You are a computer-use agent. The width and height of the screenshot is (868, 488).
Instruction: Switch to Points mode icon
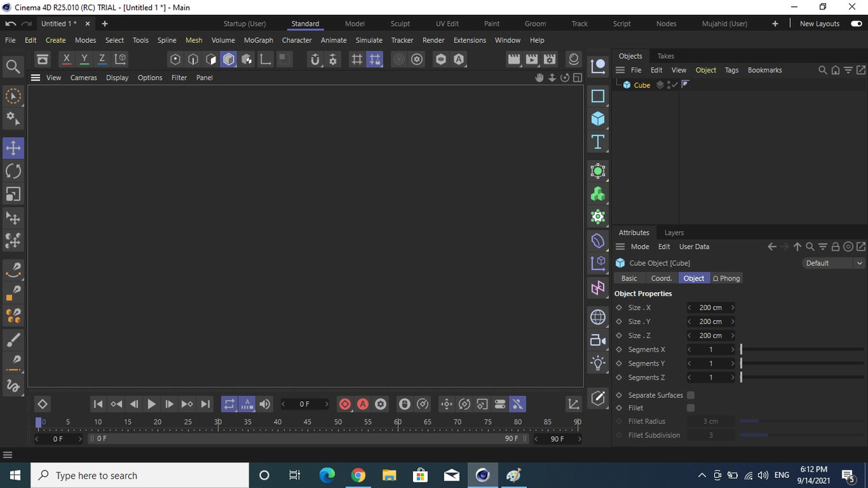click(175, 60)
